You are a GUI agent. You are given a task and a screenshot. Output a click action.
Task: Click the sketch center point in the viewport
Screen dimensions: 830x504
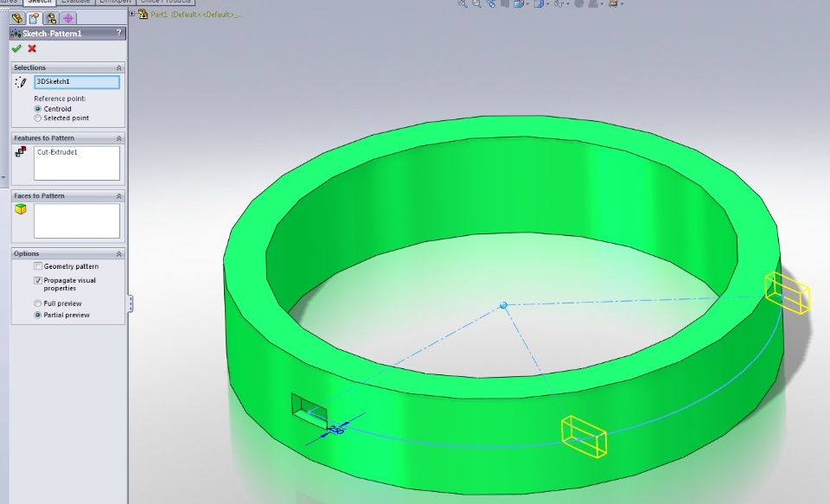click(x=503, y=305)
